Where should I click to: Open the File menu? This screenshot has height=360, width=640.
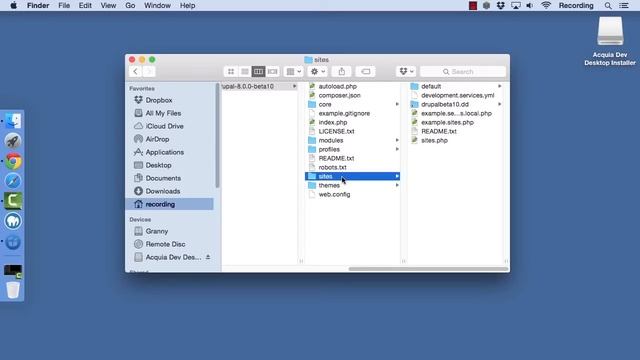[64, 6]
